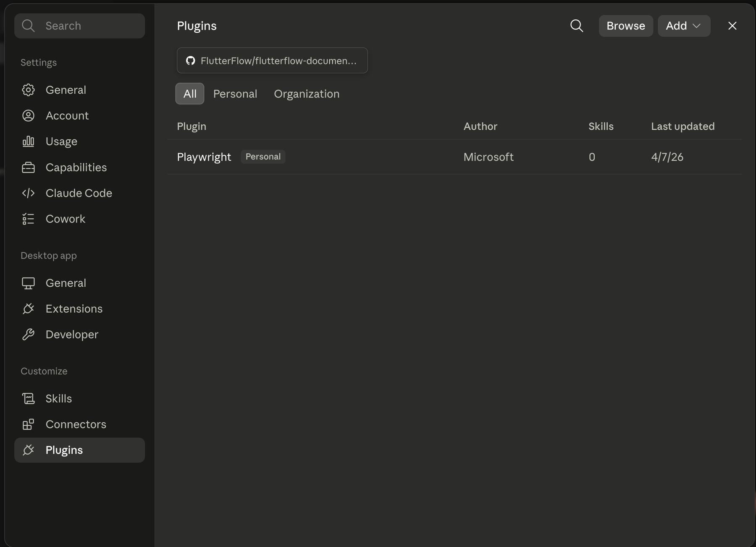This screenshot has height=547, width=756.
Task: Click the Plugin column header
Action: (x=192, y=126)
